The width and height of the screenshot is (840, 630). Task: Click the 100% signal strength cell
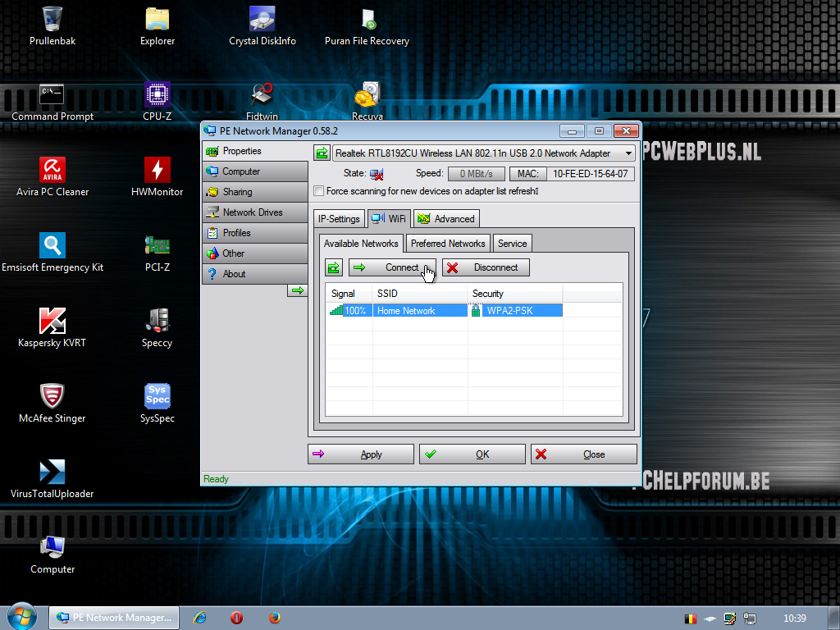(x=349, y=311)
